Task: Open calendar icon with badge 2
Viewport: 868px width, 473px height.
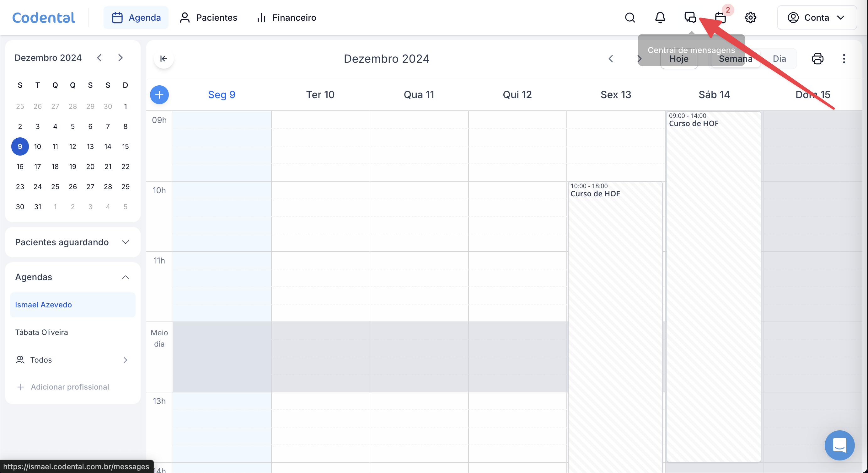Action: [x=720, y=18]
